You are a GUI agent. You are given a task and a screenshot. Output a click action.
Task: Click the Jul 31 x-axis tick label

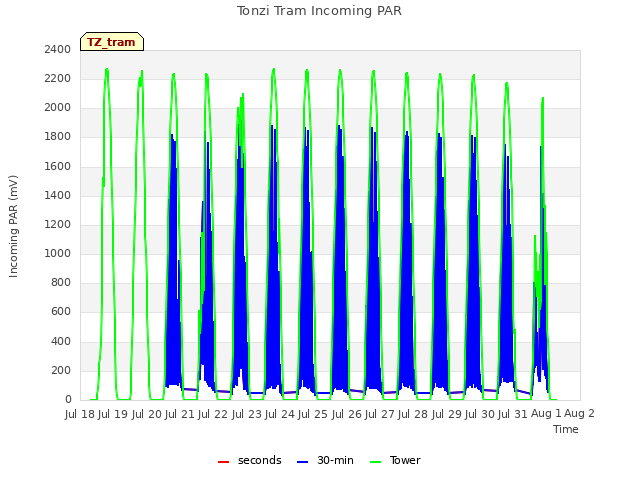pyautogui.click(x=513, y=414)
